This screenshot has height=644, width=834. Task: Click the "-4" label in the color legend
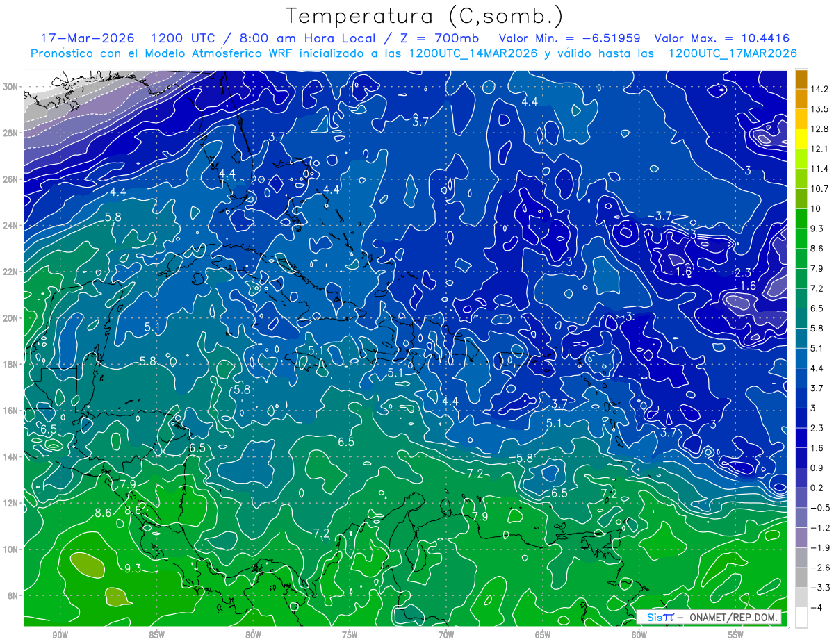pos(816,608)
